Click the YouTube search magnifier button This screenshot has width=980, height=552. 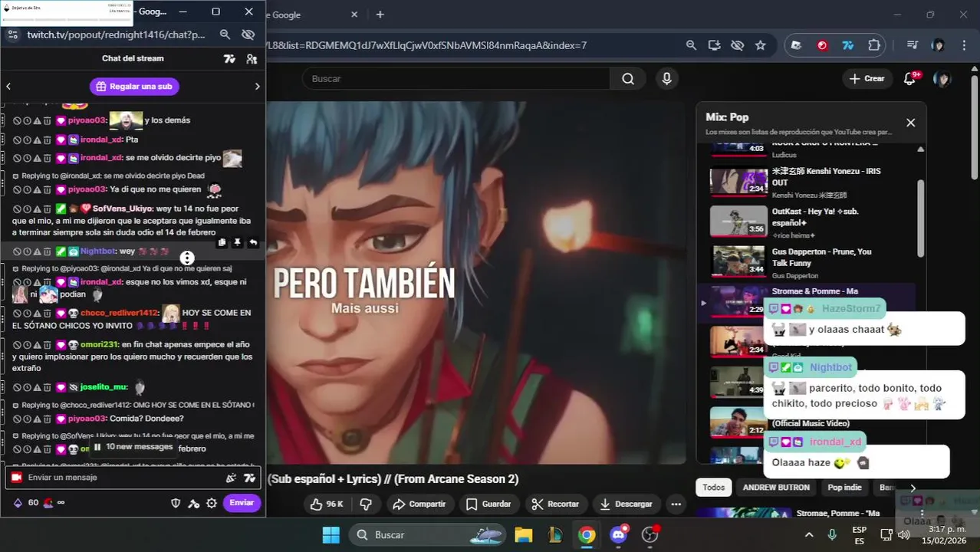[628, 79]
